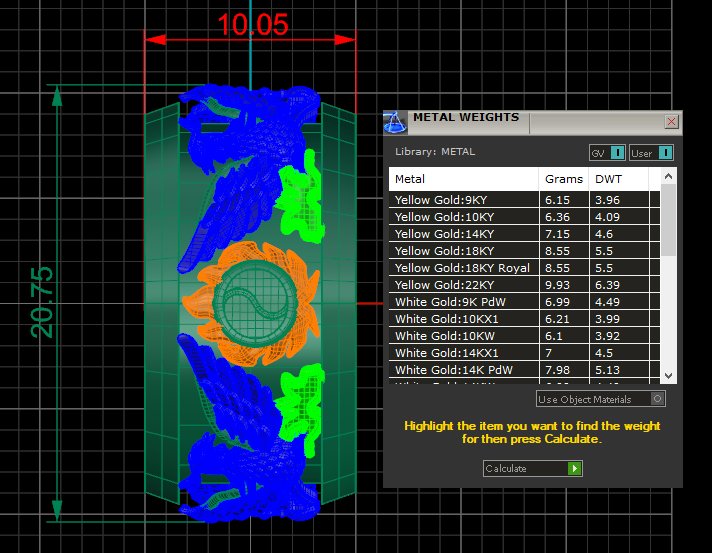Screen dimensions: 712x553
Task: Select the Yellow Gold:14KY row
Action: [524, 234]
